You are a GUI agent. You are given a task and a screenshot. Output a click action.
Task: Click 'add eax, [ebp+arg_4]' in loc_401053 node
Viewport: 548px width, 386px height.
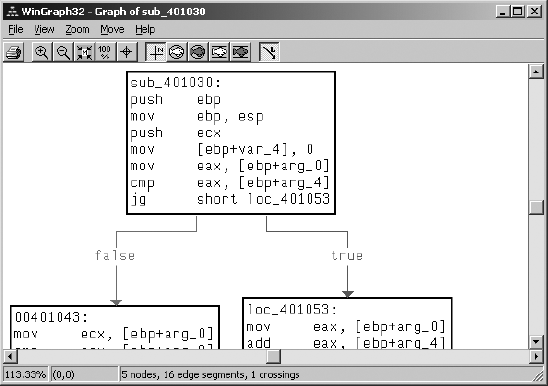coord(346,343)
